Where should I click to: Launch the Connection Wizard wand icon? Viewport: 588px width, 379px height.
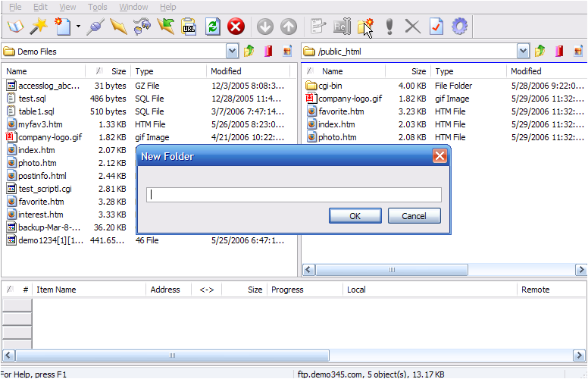pyautogui.click(x=39, y=27)
